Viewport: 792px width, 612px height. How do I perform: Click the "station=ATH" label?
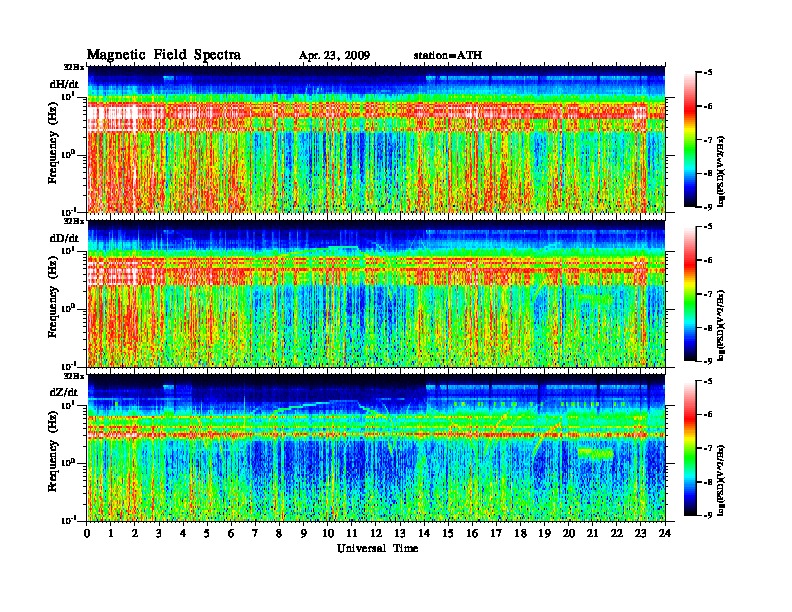pyautogui.click(x=448, y=55)
